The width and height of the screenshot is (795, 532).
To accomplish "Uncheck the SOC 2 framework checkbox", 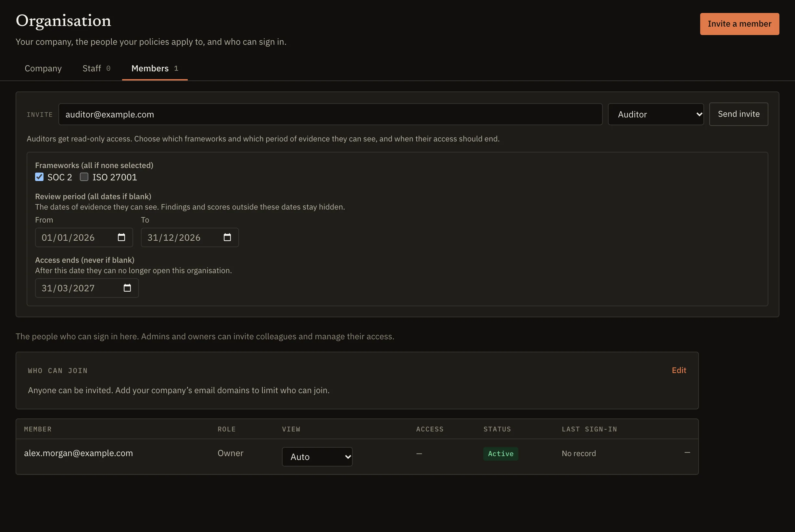I will [x=39, y=177].
